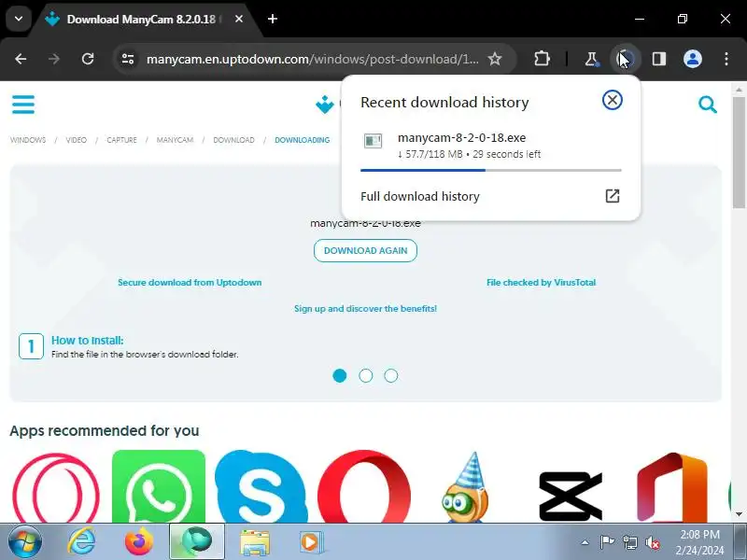Click the Downloads toolbar icon

point(625,59)
